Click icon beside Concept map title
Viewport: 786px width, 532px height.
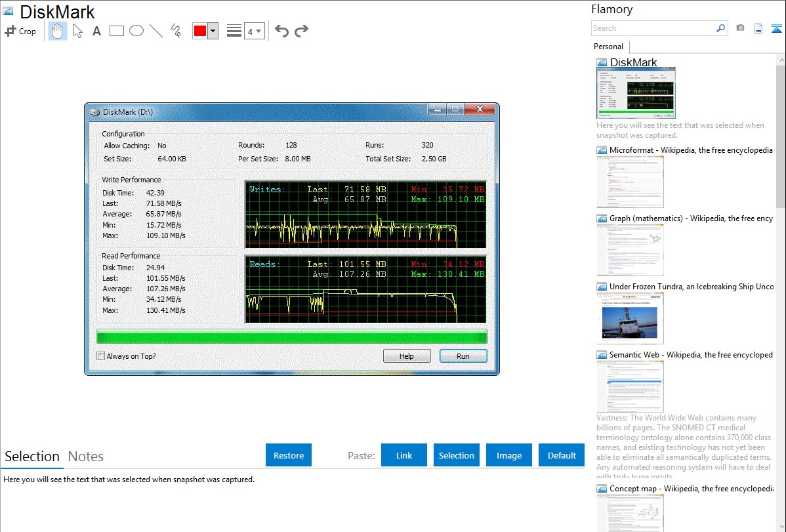click(x=602, y=489)
